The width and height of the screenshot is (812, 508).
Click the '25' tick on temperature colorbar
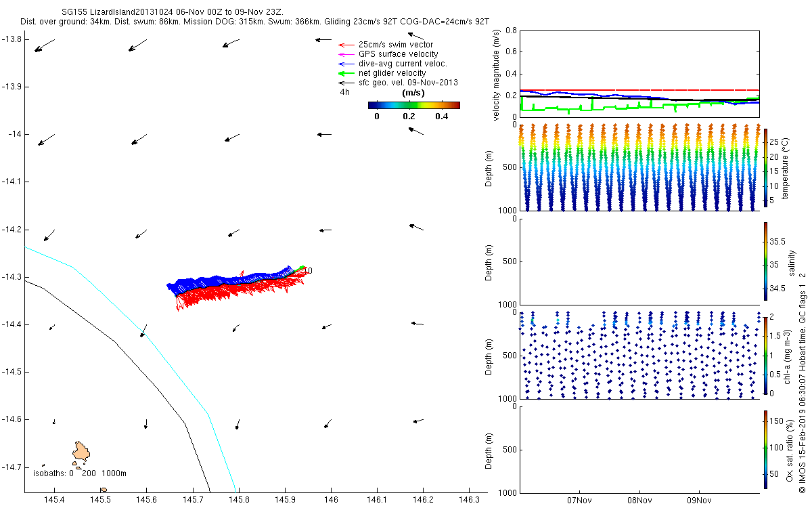pos(773,142)
